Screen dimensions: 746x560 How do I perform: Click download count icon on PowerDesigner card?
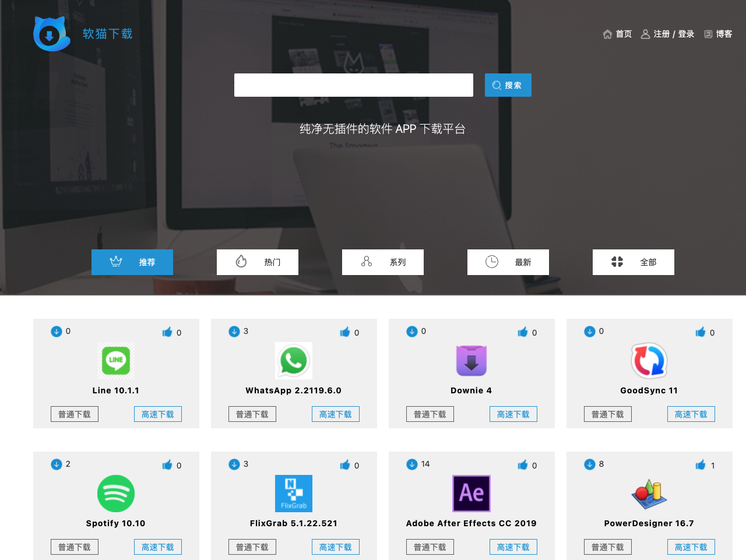[590, 464]
